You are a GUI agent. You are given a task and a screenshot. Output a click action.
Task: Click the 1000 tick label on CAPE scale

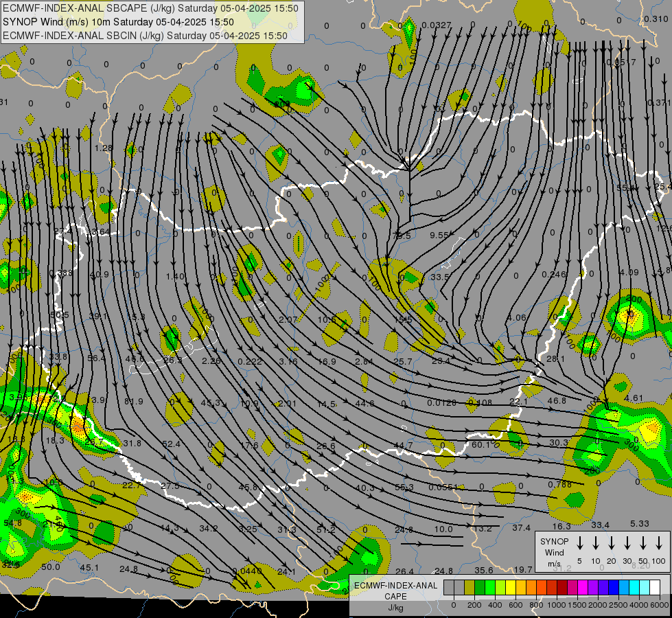556,605
